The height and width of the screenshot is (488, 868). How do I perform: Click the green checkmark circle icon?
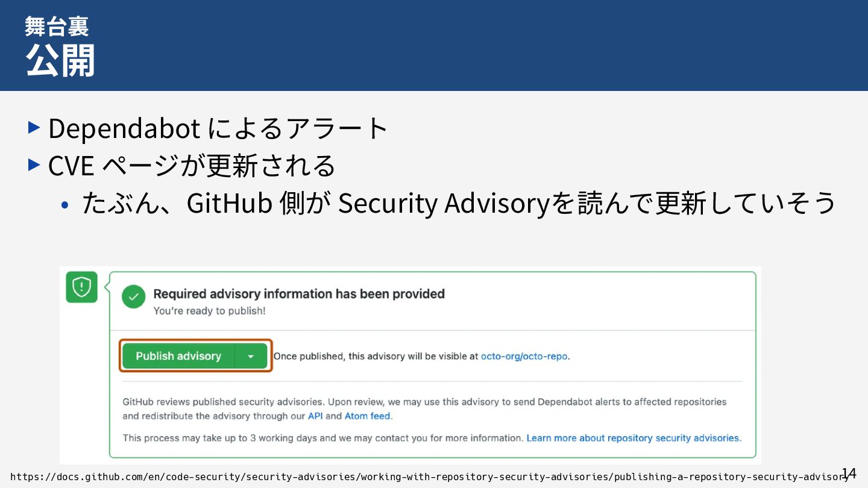[x=133, y=296]
